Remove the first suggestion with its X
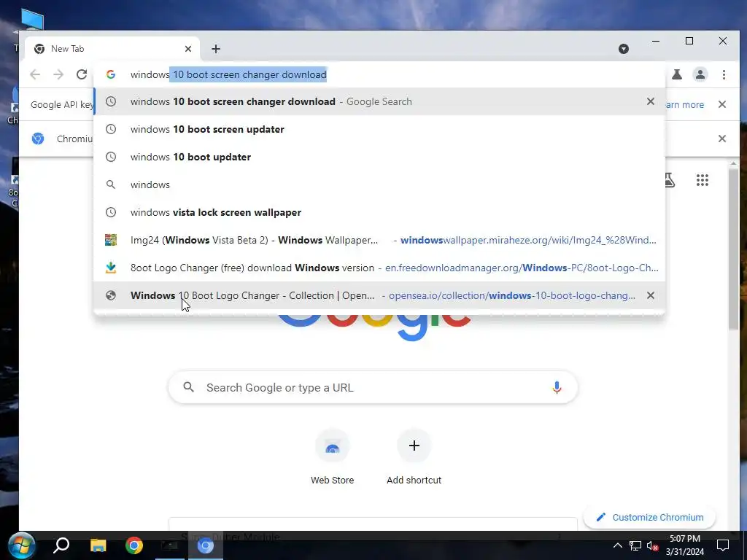Screen dimensions: 747x560 [x=650, y=101]
